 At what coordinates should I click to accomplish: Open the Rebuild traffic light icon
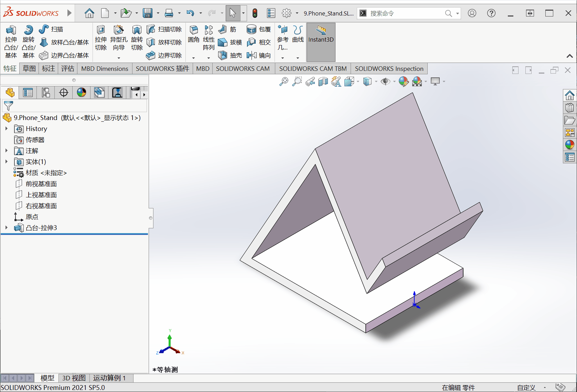(x=255, y=13)
